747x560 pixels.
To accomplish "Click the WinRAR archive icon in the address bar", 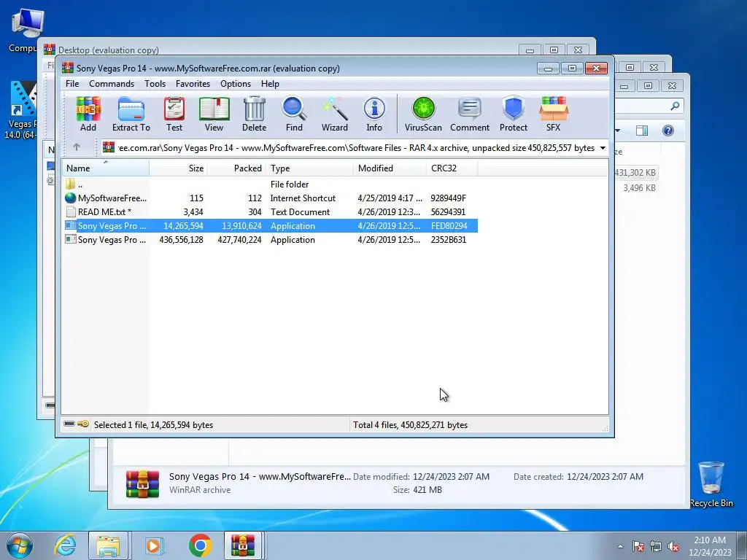I will (x=109, y=147).
